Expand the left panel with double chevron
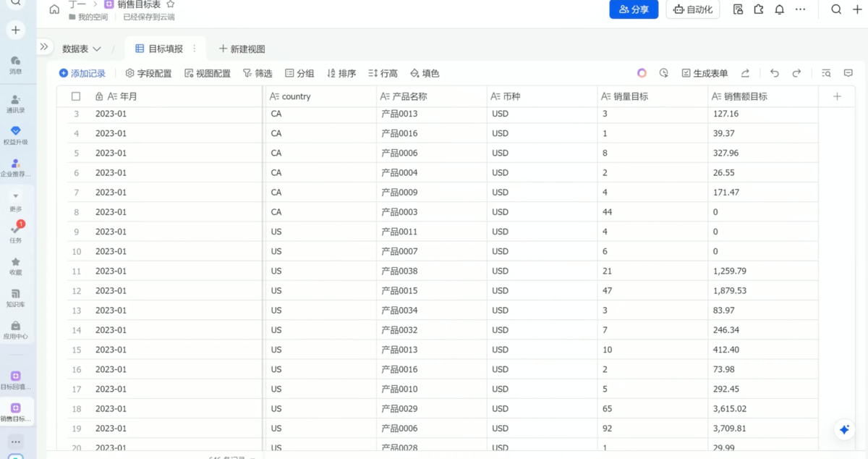868x459 pixels. 44,47
